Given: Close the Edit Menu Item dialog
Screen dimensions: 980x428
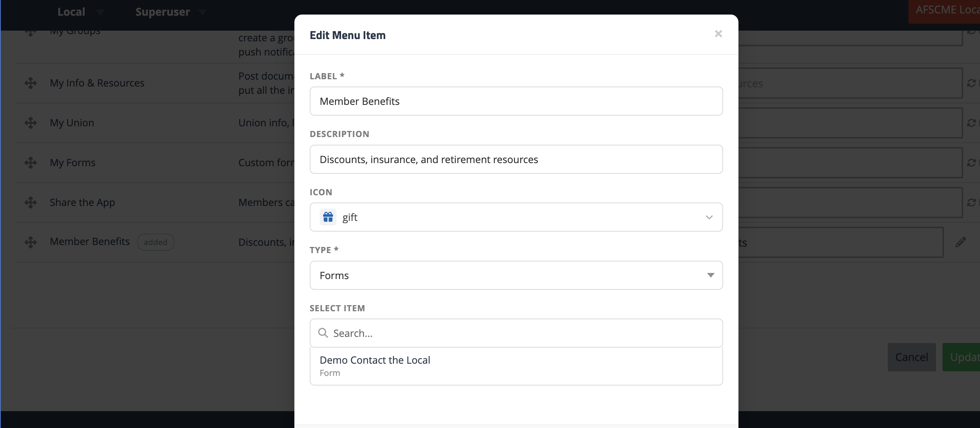Looking at the screenshot, I should click(718, 34).
